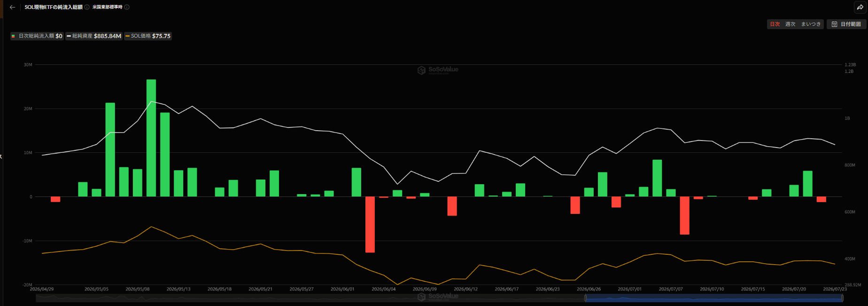This screenshot has width=868, height=306.
Task: Click the 2026/05/05 axis date label
Action: pyautogui.click(x=96, y=289)
